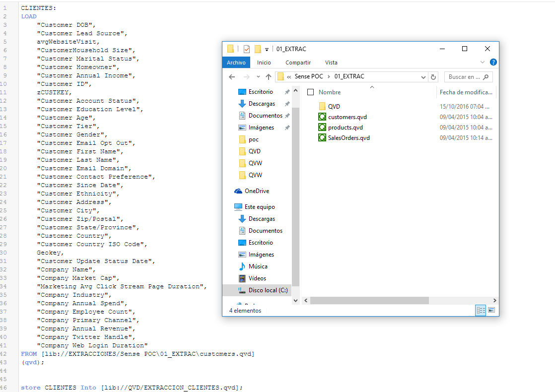Open the QVD folder in file list
This screenshot has width=555, height=392.
coord(334,107)
